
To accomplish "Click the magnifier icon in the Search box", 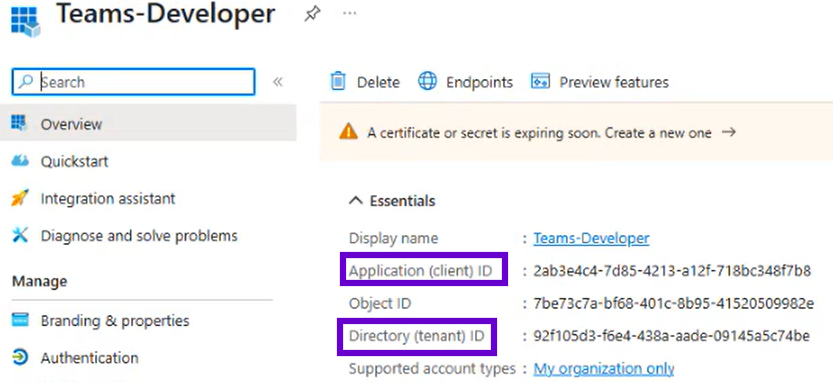I will 26,81.
